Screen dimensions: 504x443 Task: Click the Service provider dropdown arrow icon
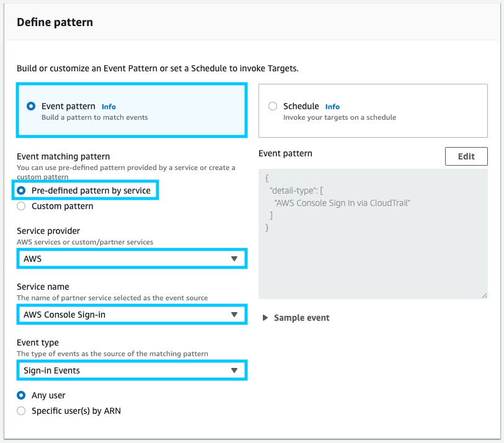[x=234, y=259]
